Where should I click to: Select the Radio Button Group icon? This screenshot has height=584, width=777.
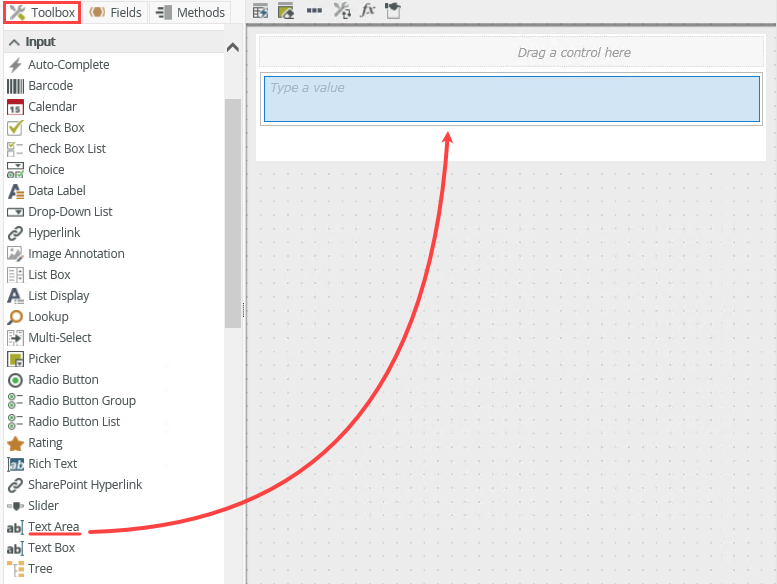pyautogui.click(x=15, y=401)
